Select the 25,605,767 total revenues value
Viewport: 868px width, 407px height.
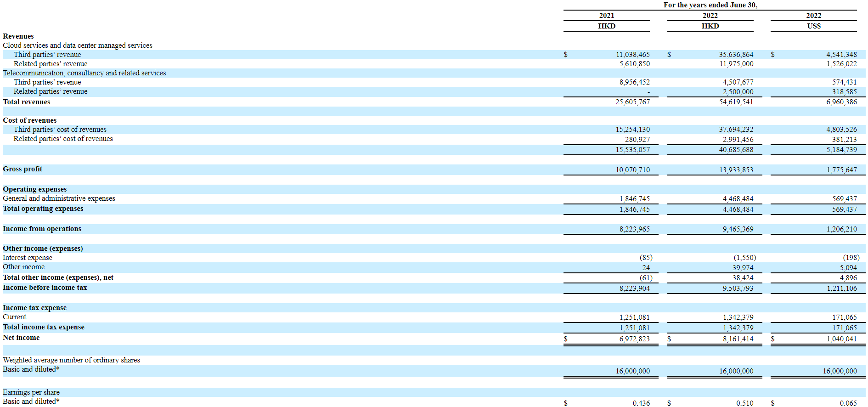pyautogui.click(x=632, y=102)
